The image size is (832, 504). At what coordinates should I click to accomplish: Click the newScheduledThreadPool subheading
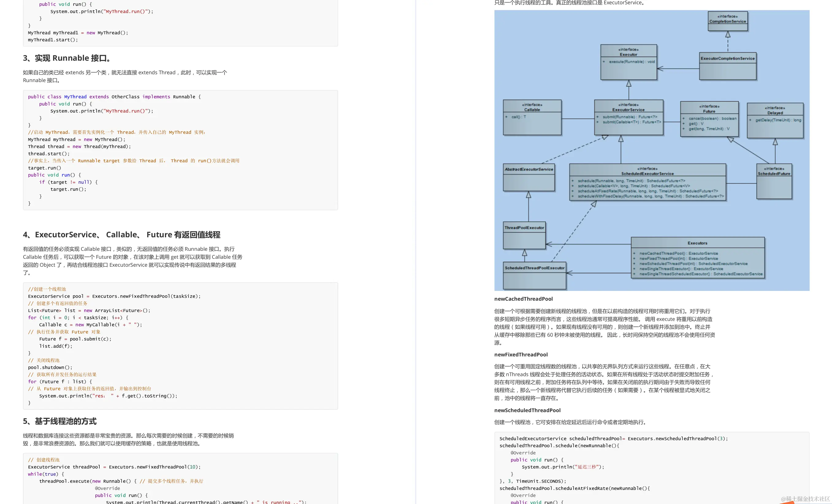527,410
